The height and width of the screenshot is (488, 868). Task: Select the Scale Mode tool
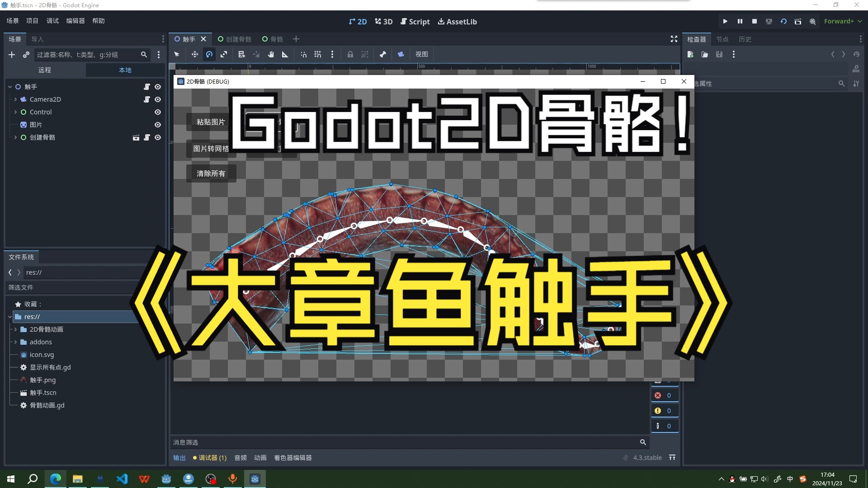coord(224,54)
